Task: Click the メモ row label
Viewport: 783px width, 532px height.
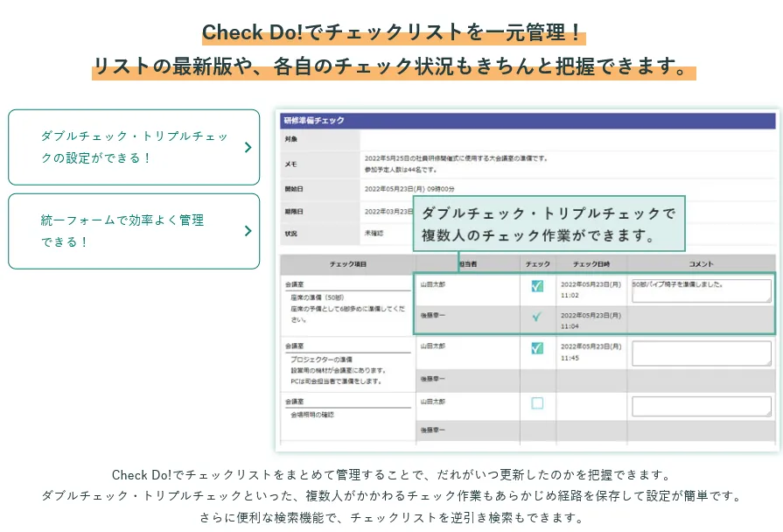Action: [290, 164]
